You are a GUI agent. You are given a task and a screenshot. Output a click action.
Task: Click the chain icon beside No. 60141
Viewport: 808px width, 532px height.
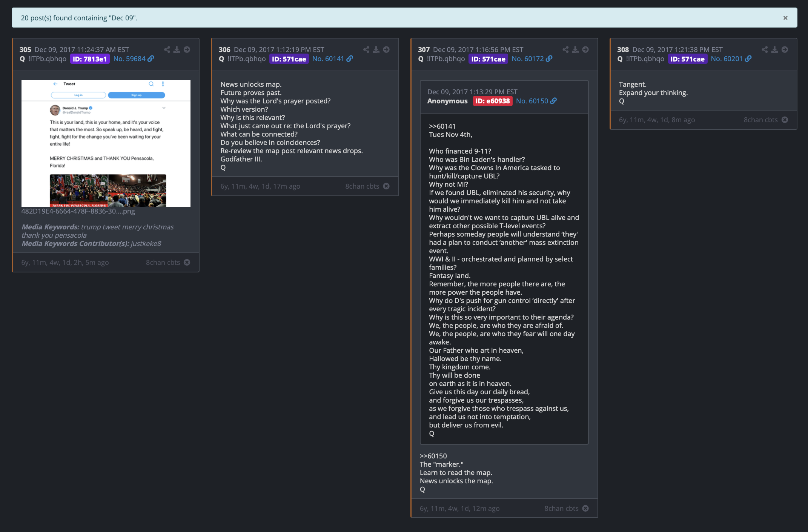click(350, 58)
